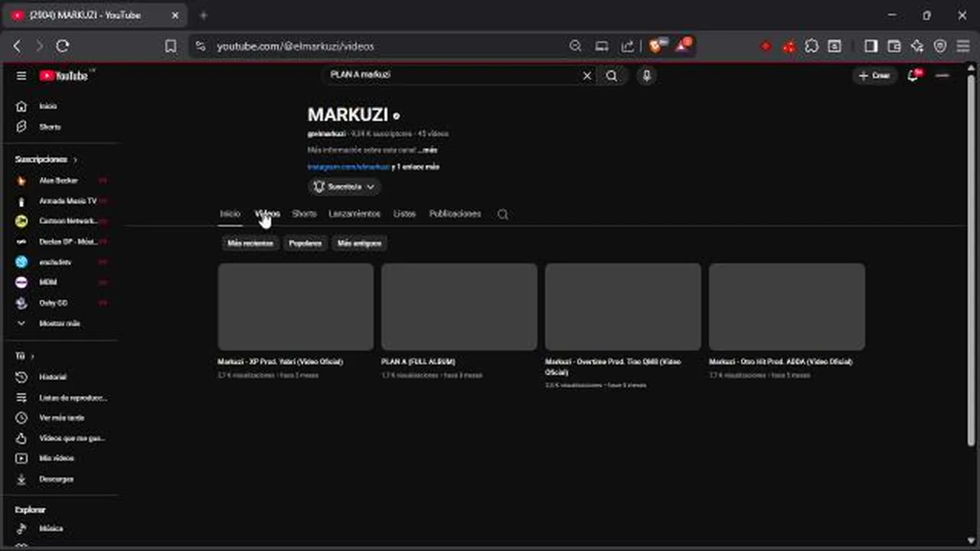Expand channel description with ...más
Screen dimensions: 980x551
[429, 151]
